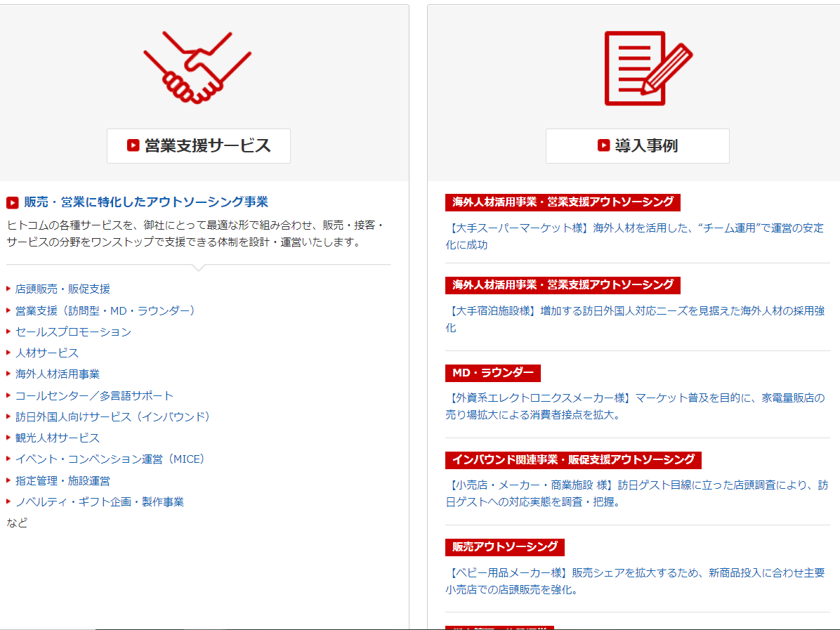The width and height of the screenshot is (840, 630).
Task: Open the コールセンター／多言語サポート link
Action: (93, 395)
